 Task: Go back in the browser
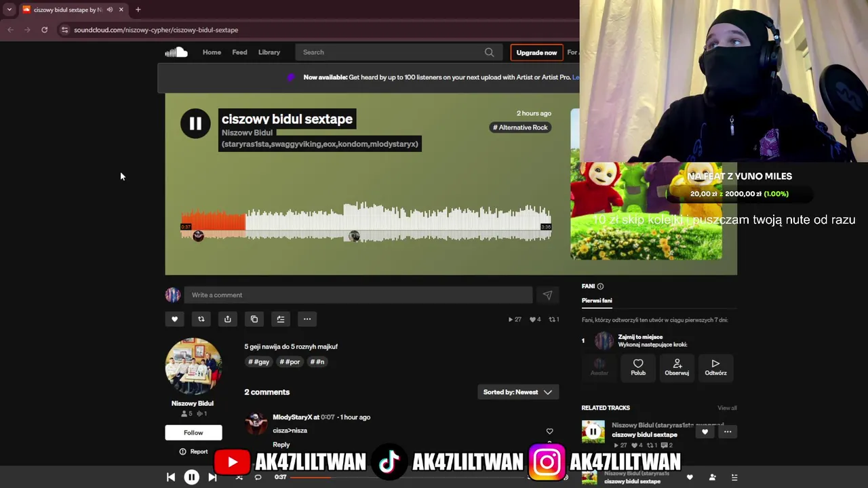point(10,30)
